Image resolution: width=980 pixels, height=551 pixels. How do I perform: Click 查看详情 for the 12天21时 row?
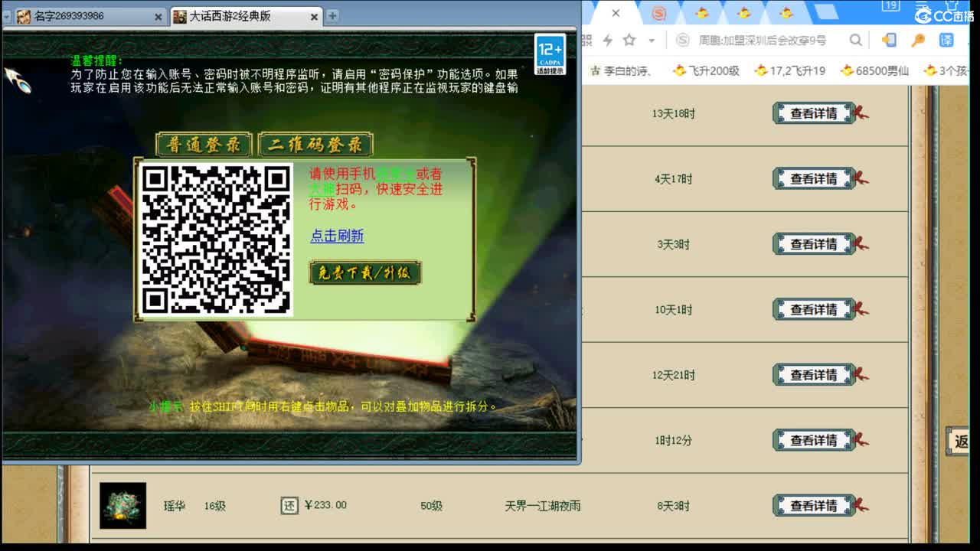tap(813, 375)
